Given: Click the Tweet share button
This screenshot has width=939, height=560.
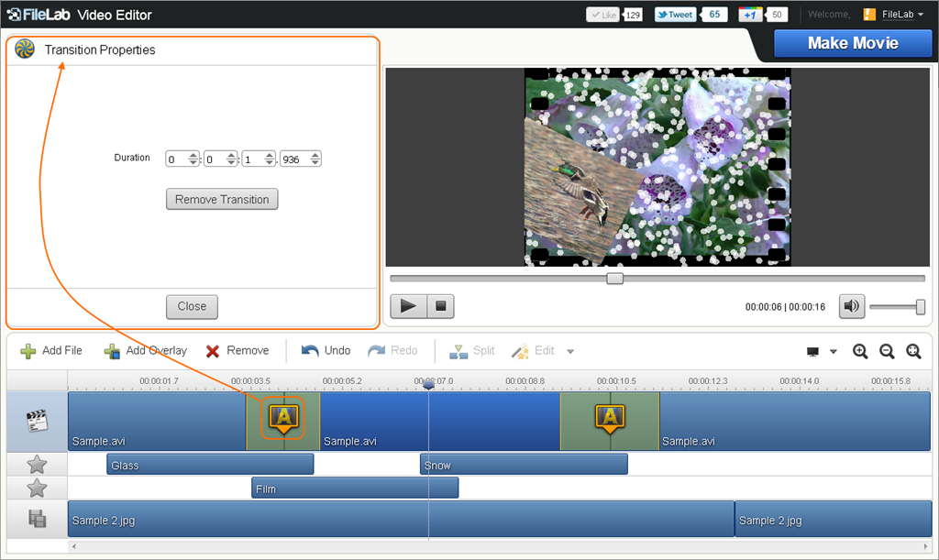Looking at the screenshot, I should click(x=675, y=14).
